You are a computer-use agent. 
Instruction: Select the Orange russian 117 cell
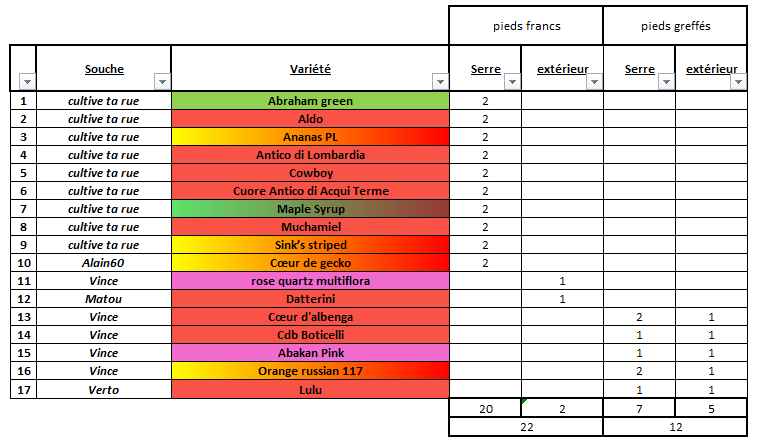click(x=310, y=371)
